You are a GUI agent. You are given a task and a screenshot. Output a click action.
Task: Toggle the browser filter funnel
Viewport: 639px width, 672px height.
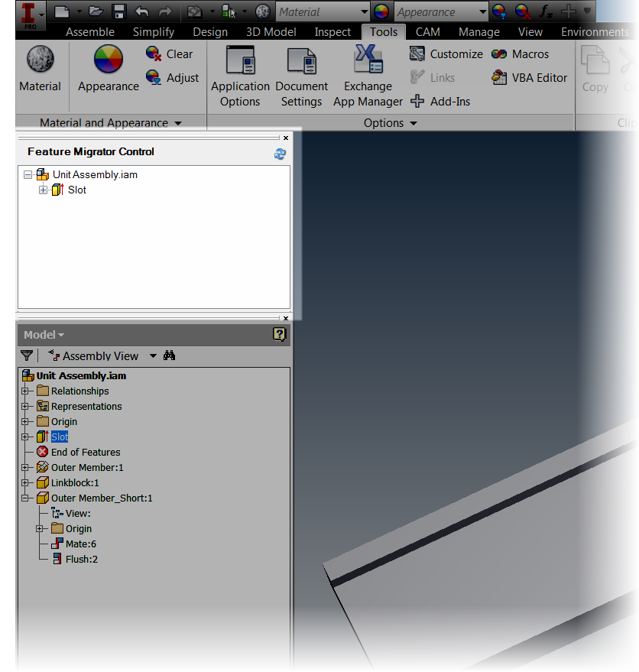(27, 355)
